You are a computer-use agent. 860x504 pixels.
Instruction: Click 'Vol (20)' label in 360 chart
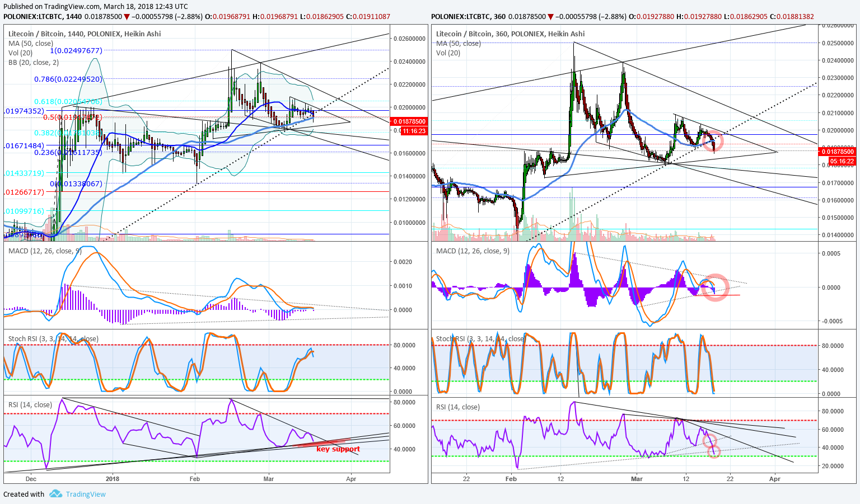point(448,53)
